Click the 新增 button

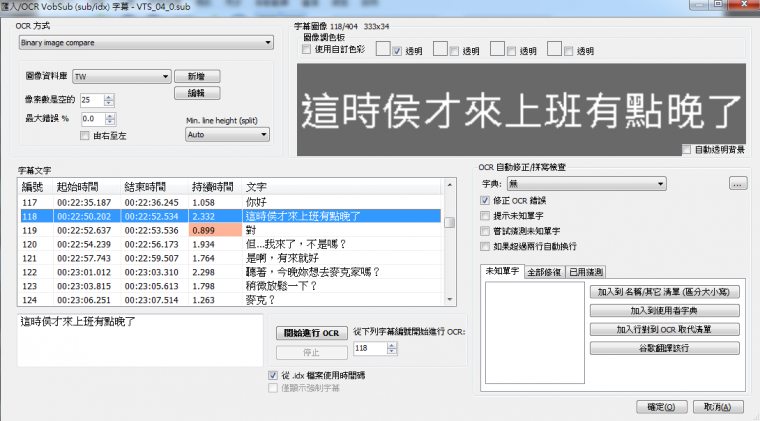click(197, 77)
